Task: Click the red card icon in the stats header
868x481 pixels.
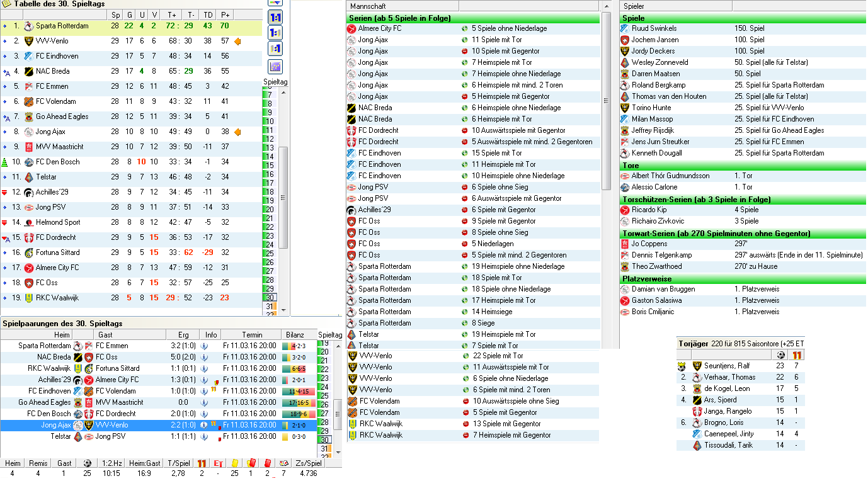Action: (267, 463)
